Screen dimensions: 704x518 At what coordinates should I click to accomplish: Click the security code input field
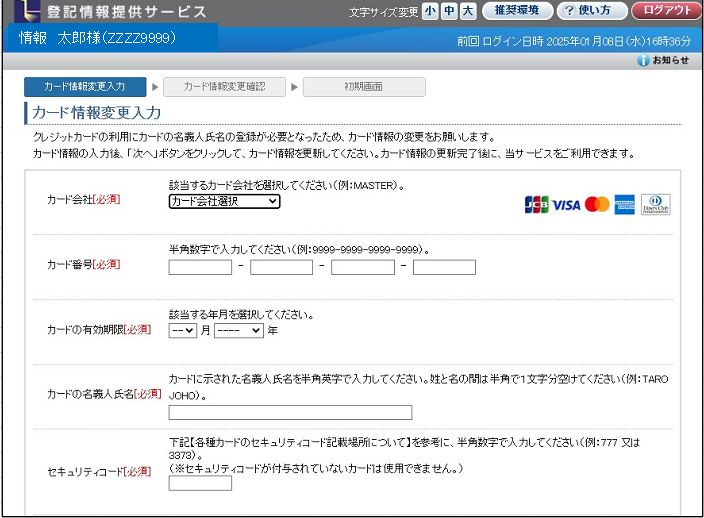click(x=200, y=483)
